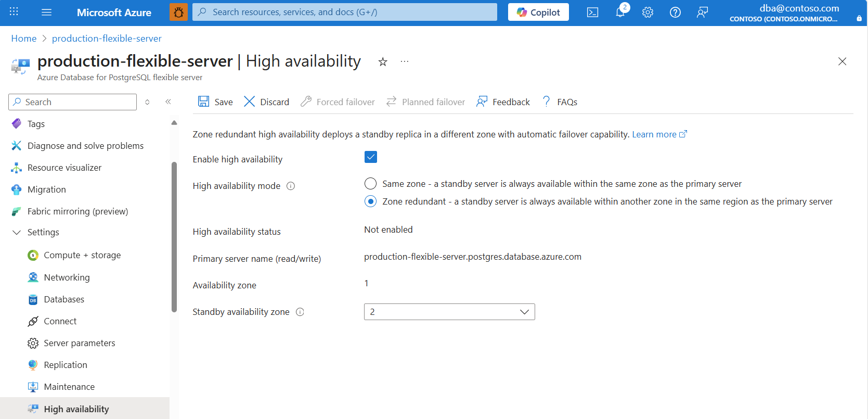Click the Save toolbar button
The height and width of the screenshot is (419, 868).
coord(215,102)
